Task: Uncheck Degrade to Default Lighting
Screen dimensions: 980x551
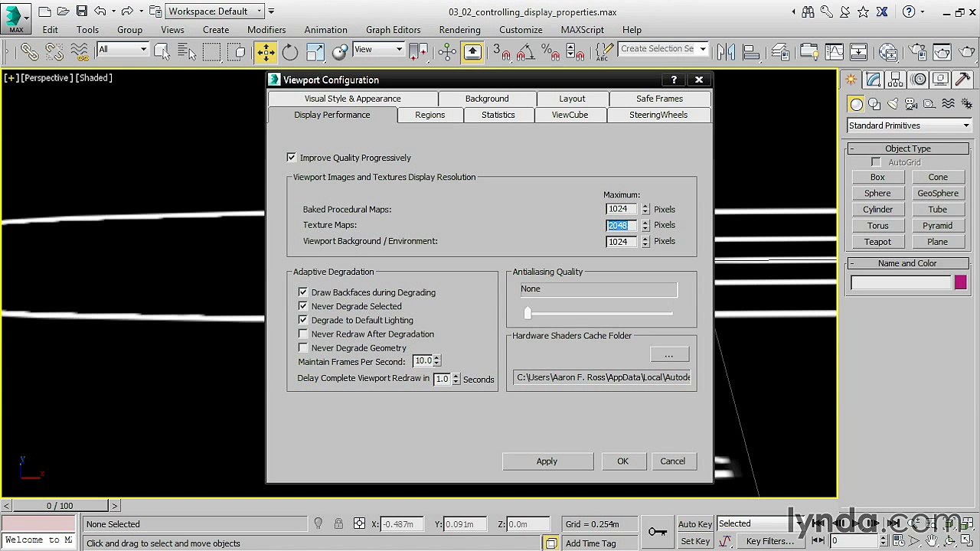Action: [x=303, y=320]
